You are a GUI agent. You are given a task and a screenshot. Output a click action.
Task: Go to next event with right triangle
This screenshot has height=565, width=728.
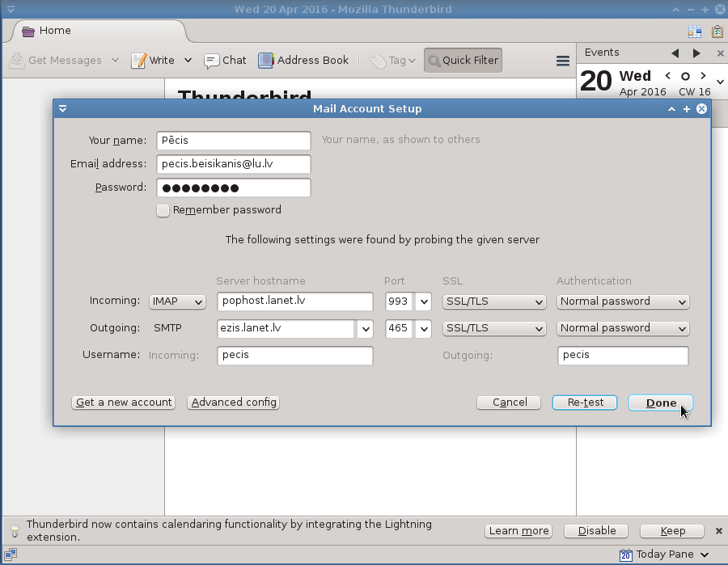pyautogui.click(x=696, y=53)
